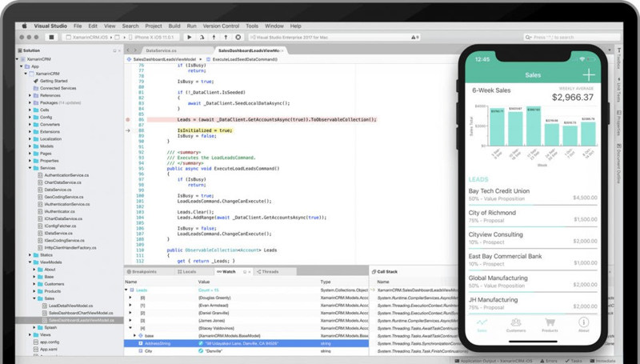640x364 pixels.
Task: Tap the Products cart icon in the simulator
Action: 549,324
